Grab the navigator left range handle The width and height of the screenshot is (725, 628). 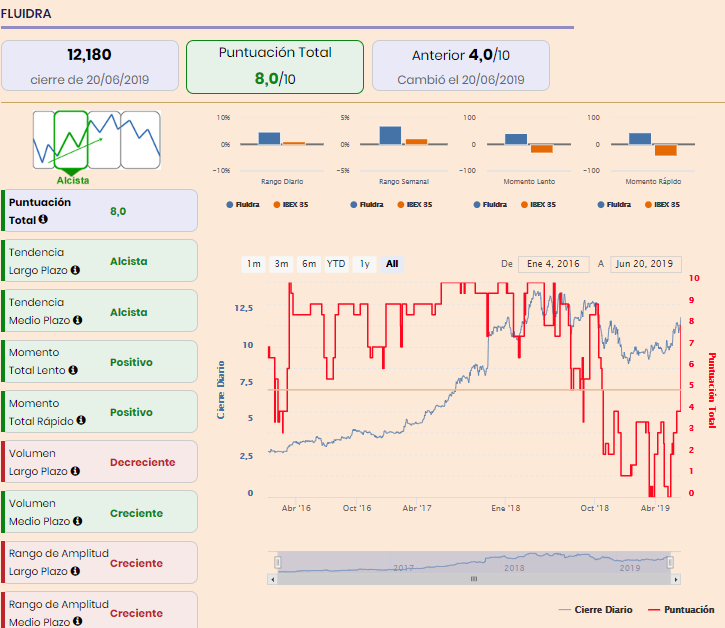[278, 562]
